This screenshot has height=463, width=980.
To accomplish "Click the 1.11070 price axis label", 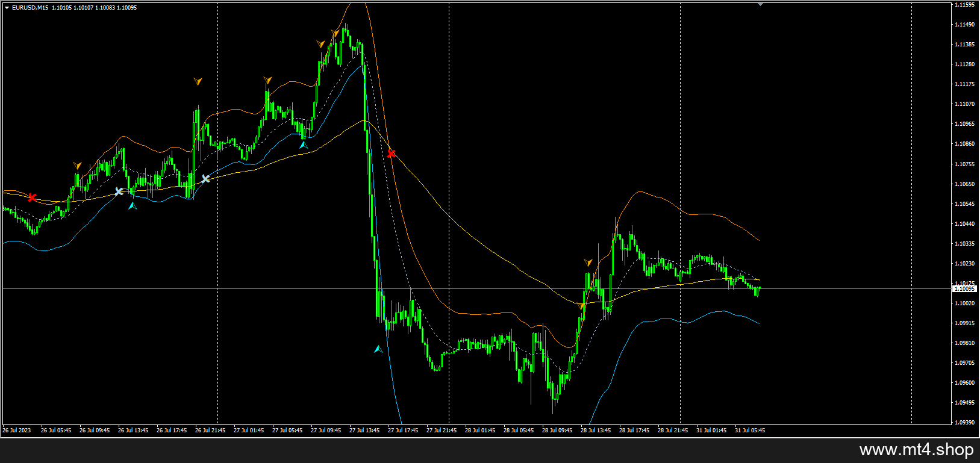I will tap(965, 104).
